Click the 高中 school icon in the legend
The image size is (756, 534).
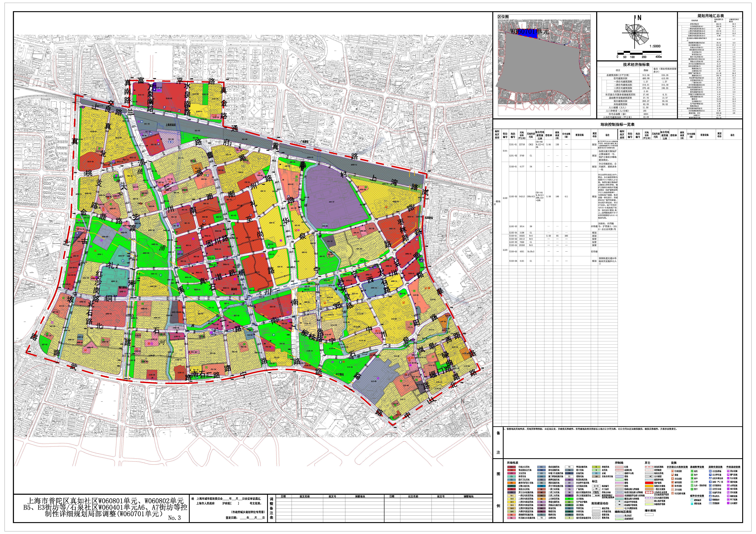pyautogui.click(x=692, y=478)
